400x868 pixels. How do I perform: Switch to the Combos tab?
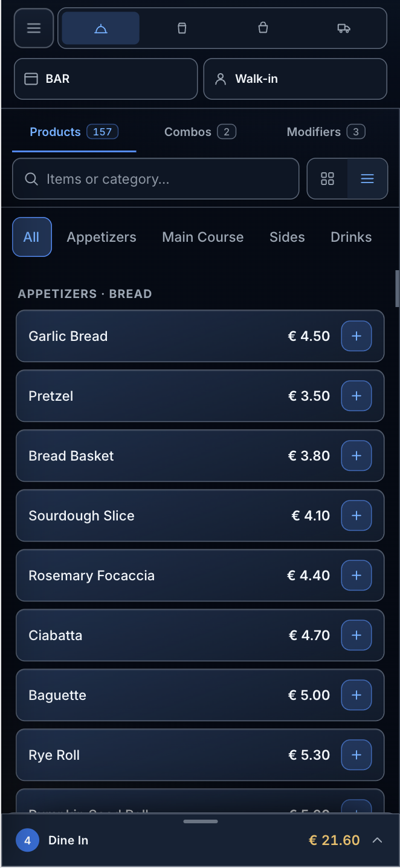tap(200, 132)
